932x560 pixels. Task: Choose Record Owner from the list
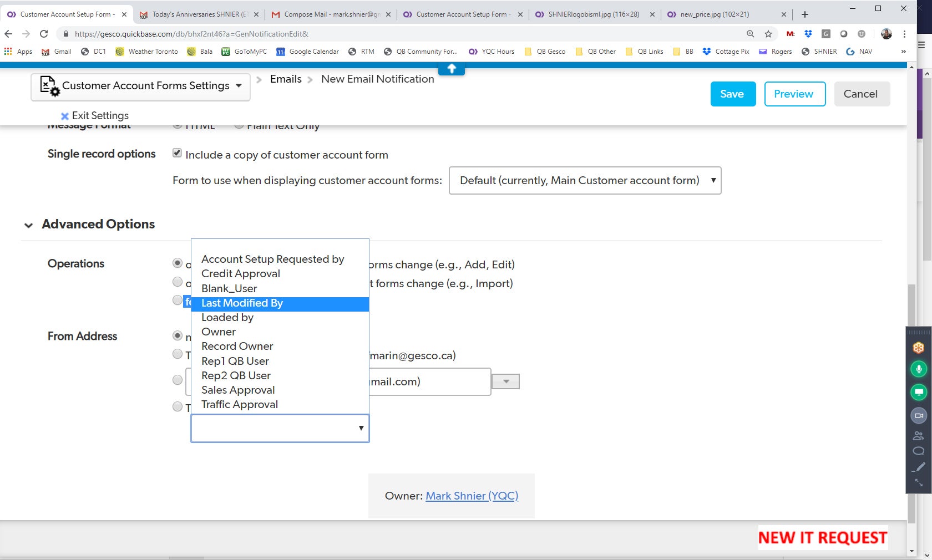280,346
